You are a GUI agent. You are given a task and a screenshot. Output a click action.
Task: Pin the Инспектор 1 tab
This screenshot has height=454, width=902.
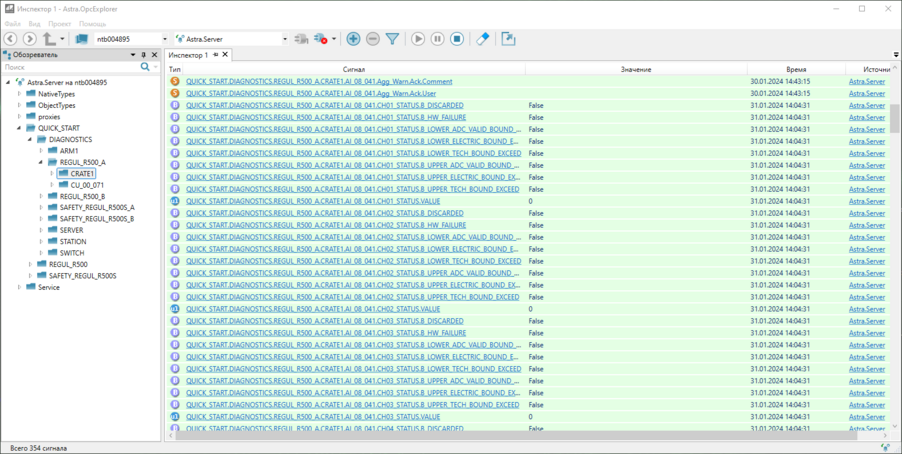point(216,55)
